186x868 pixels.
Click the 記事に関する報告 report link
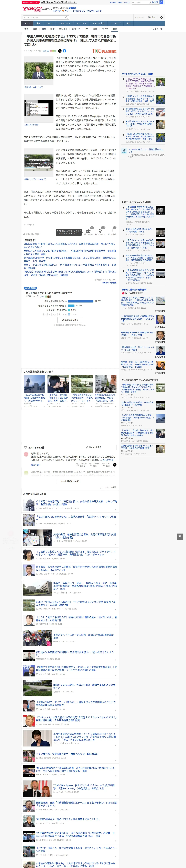point(32,234)
